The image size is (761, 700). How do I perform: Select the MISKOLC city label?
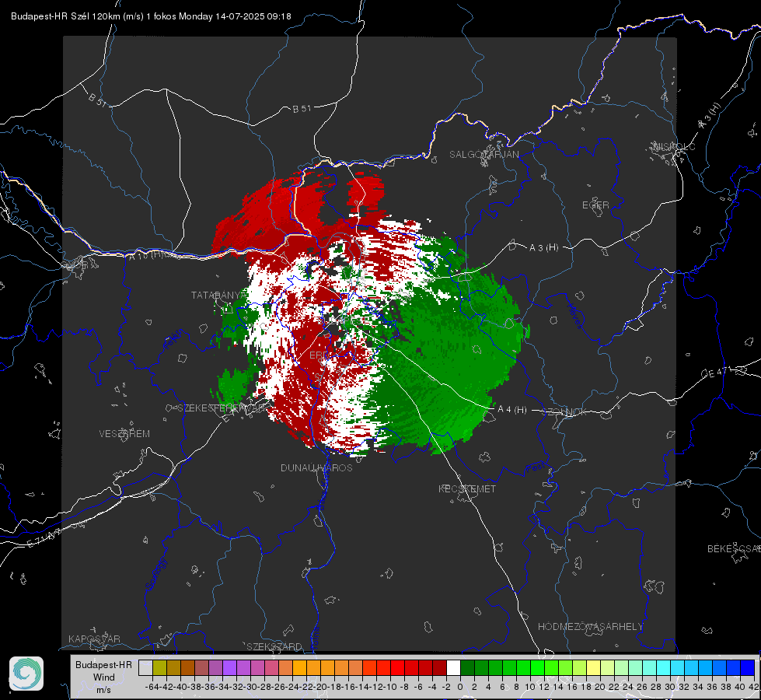(x=674, y=146)
